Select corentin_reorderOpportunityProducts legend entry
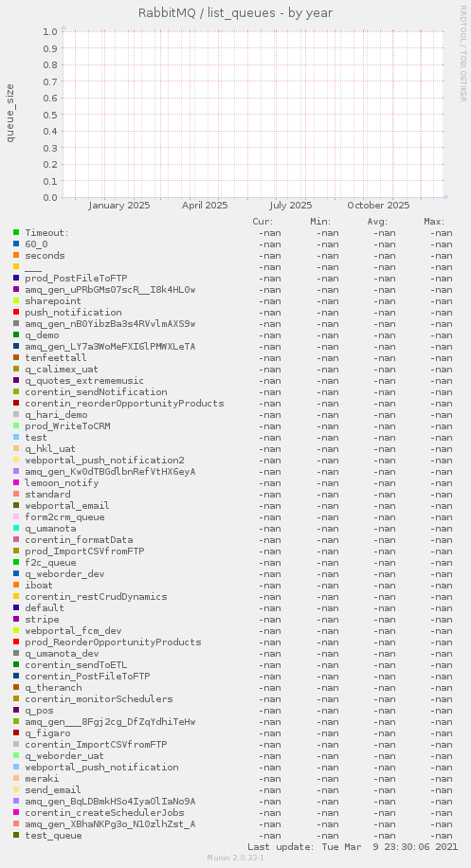This screenshot has width=471, height=868. [x=124, y=403]
